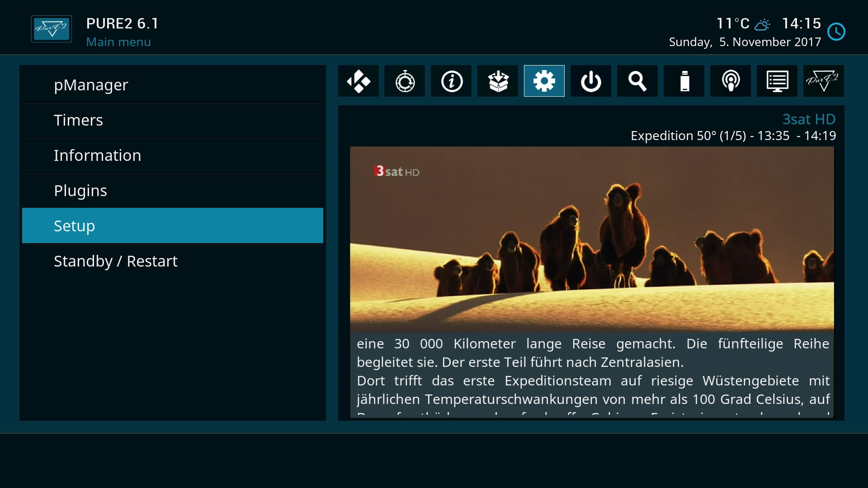
Task: Open the monitor text list icon
Action: coord(777,81)
